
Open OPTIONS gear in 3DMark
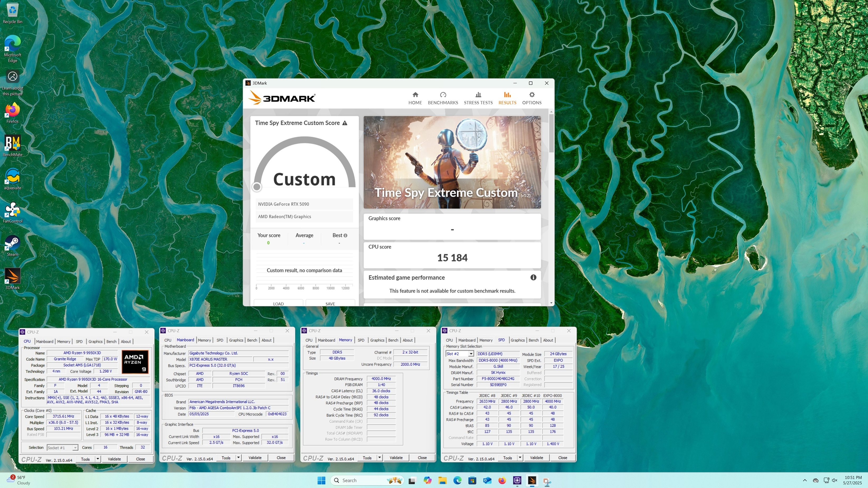[532, 98]
